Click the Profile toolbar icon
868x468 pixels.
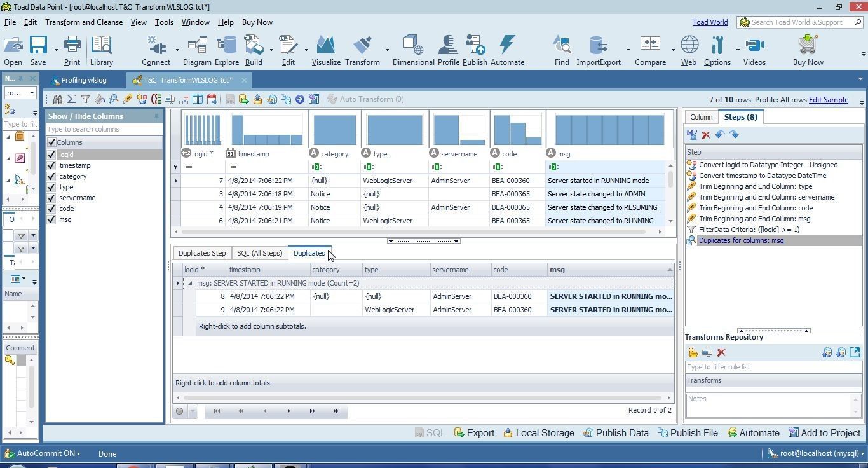pos(448,50)
